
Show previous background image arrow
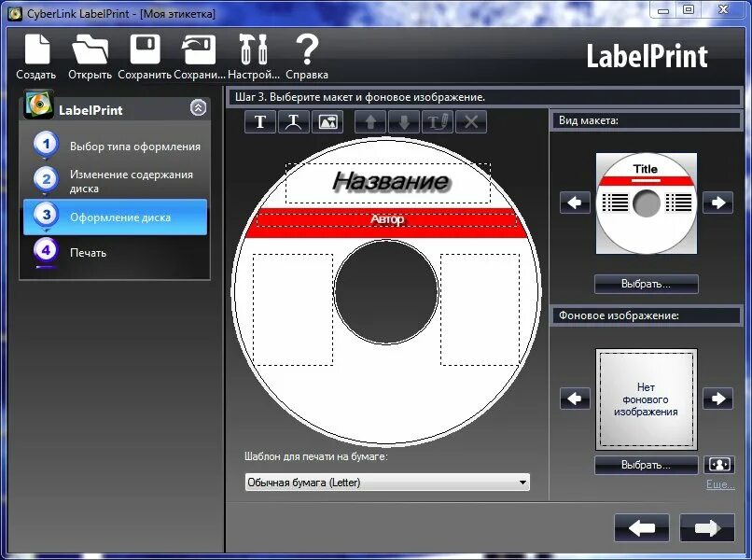click(575, 399)
